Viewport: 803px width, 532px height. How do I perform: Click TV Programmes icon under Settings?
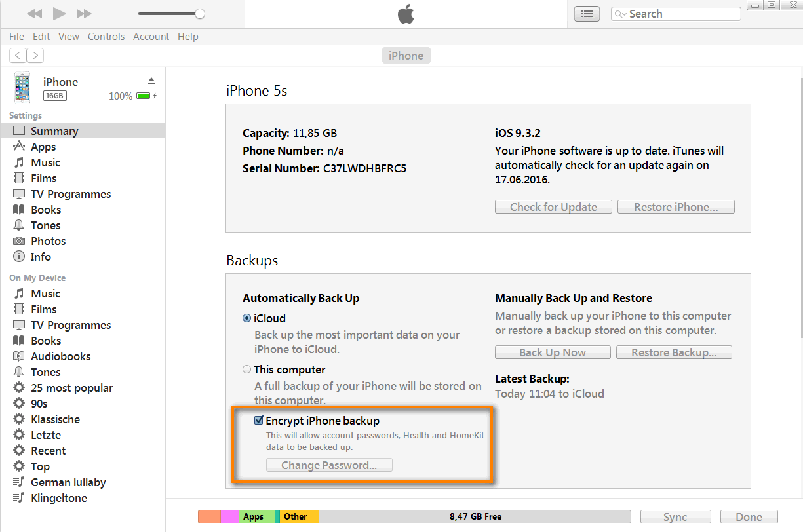(19, 194)
